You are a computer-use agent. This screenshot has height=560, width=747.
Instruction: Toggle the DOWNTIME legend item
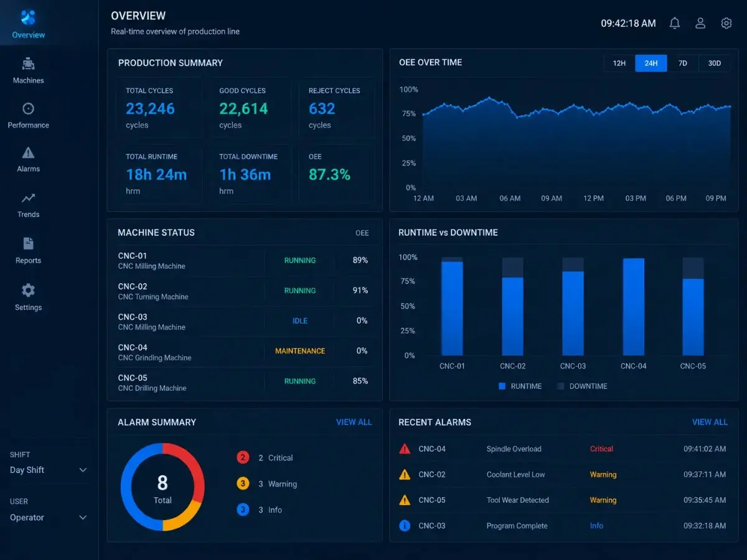tap(582, 386)
